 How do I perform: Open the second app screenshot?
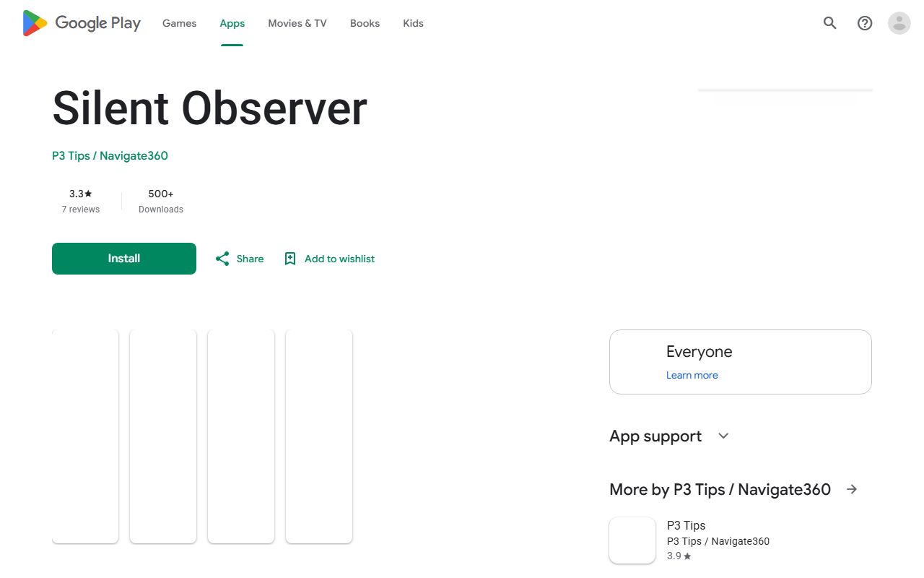pyautogui.click(x=163, y=436)
